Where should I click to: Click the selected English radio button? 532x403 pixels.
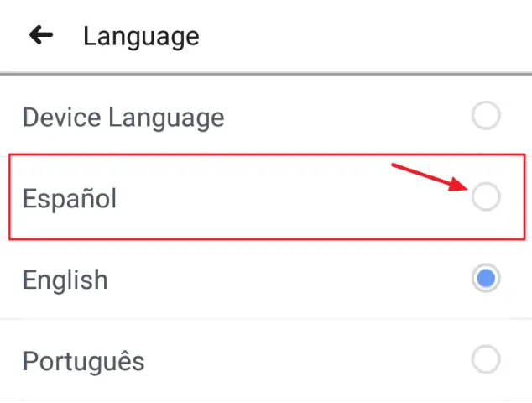[486, 279]
